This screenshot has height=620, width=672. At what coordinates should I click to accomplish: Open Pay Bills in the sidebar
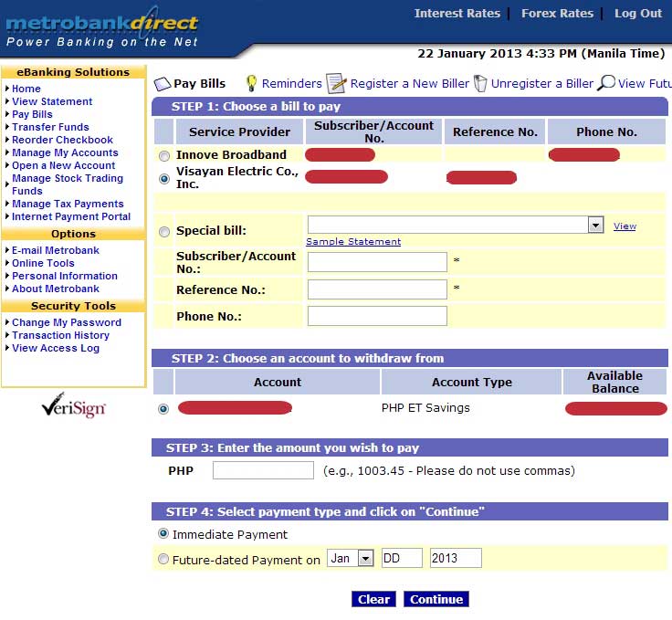click(32, 114)
